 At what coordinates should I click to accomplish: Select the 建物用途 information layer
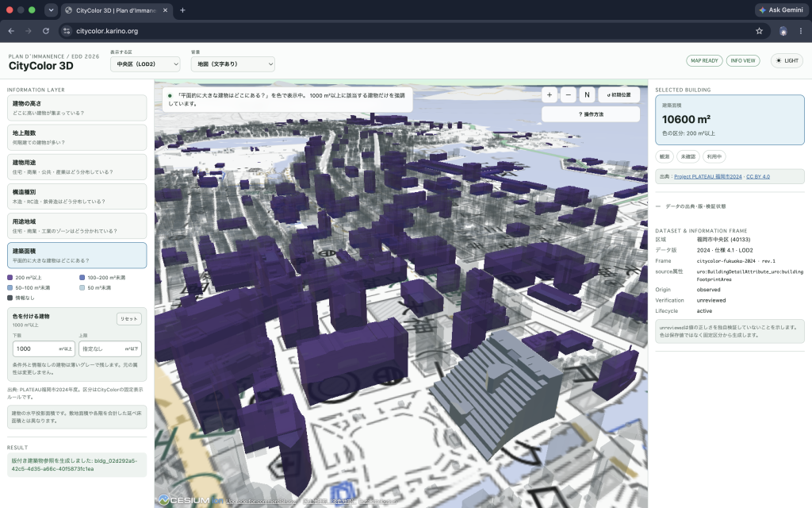pos(77,167)
